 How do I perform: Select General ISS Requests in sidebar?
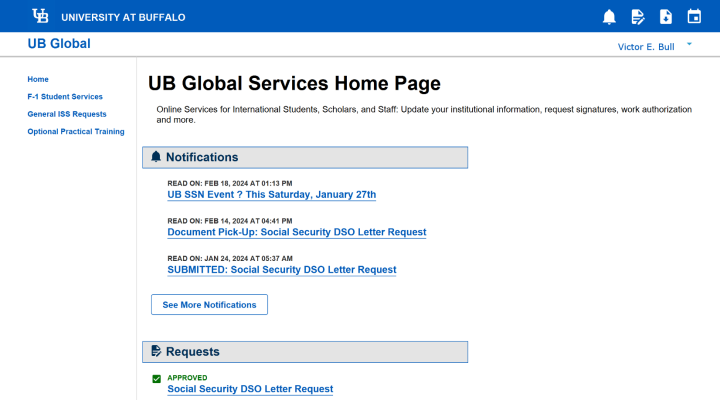67,114
